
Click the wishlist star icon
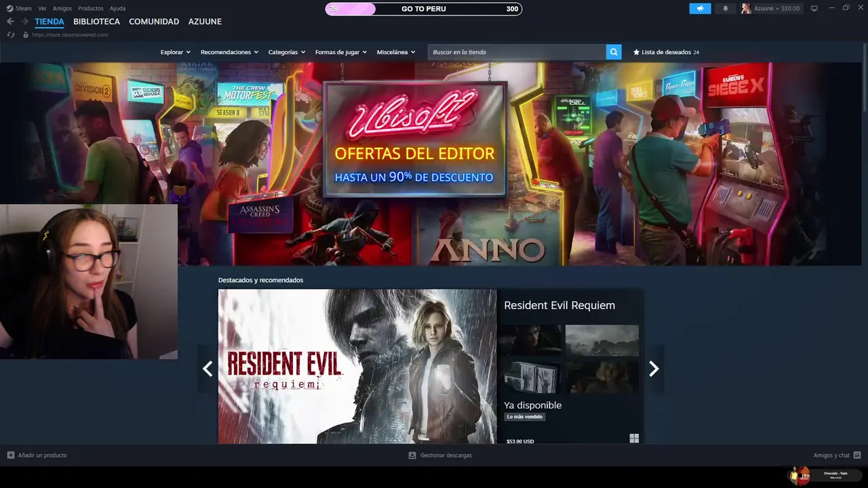tap(636, 52)
